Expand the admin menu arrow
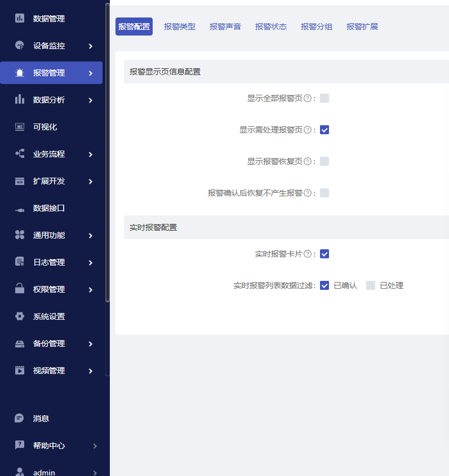449x476 pixels. tap(95, 473)
